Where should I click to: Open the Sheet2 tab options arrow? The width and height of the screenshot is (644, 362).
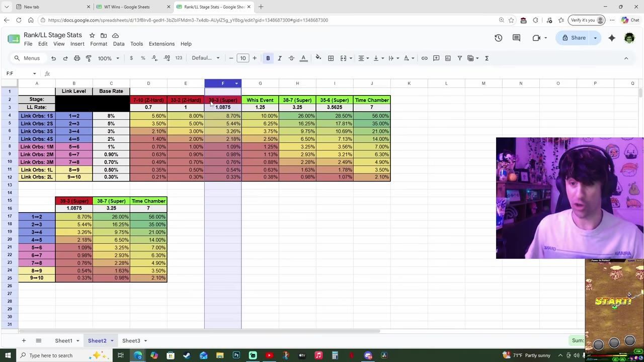point(112,341)
